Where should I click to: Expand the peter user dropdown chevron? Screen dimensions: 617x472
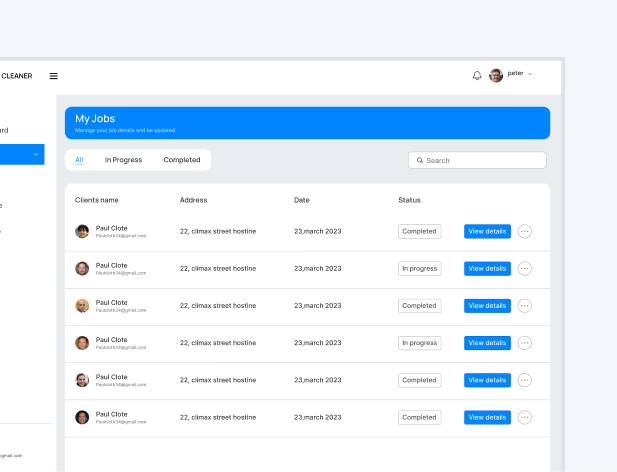pyautogui.click(x=530, y=74)
